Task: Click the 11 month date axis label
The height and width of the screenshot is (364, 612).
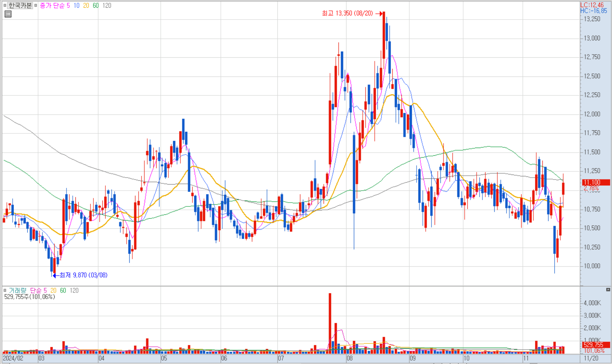Action: (x=526, y=358)
